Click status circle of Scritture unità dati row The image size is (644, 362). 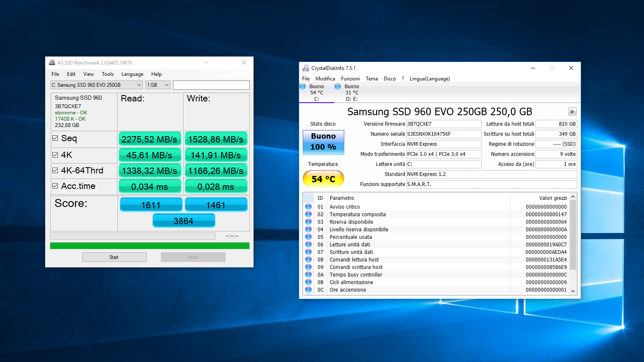[x=308, y=252]
